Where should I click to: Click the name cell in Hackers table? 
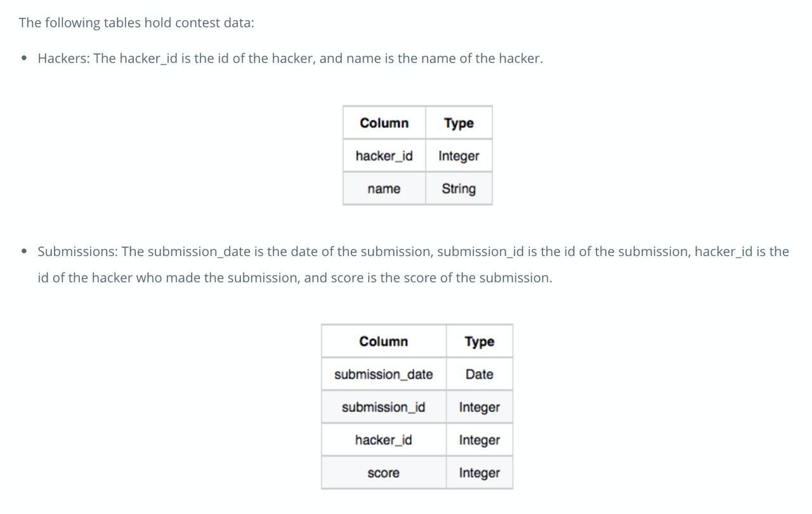point(384,189)
